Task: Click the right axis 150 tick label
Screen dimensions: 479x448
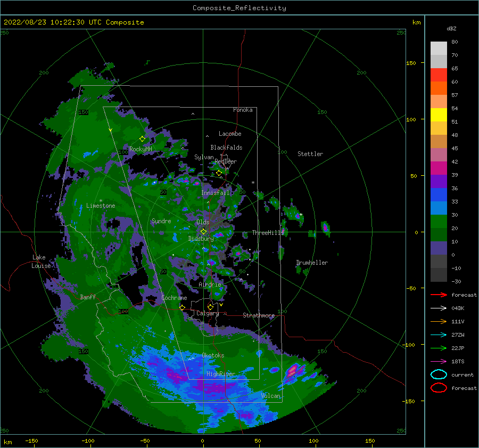Action: click(411, 63)
